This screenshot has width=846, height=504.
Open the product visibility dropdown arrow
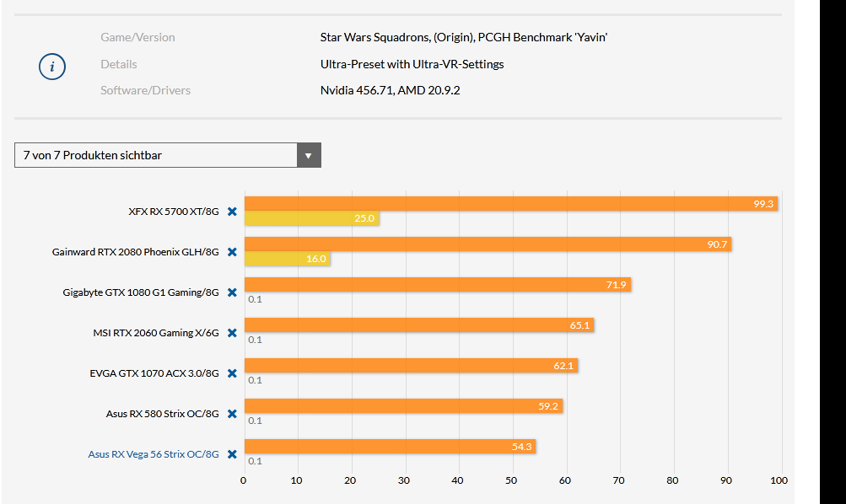[x=310, y=155]
